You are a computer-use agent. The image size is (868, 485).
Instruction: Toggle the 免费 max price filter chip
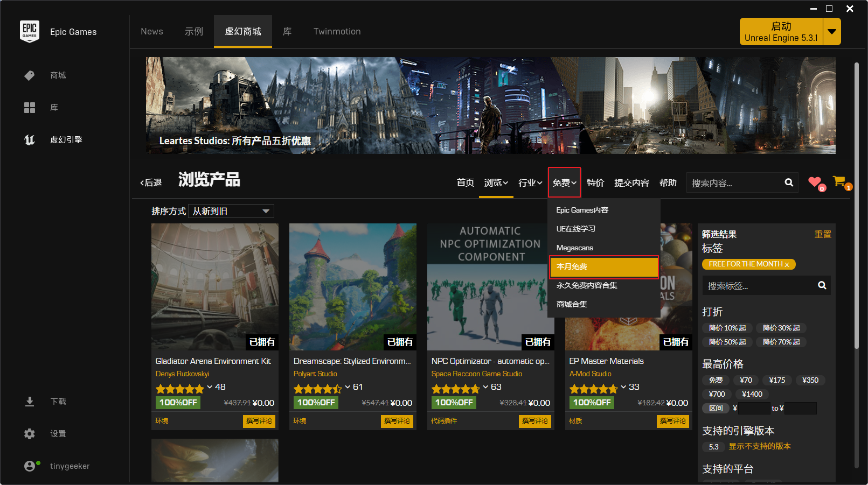716,381
